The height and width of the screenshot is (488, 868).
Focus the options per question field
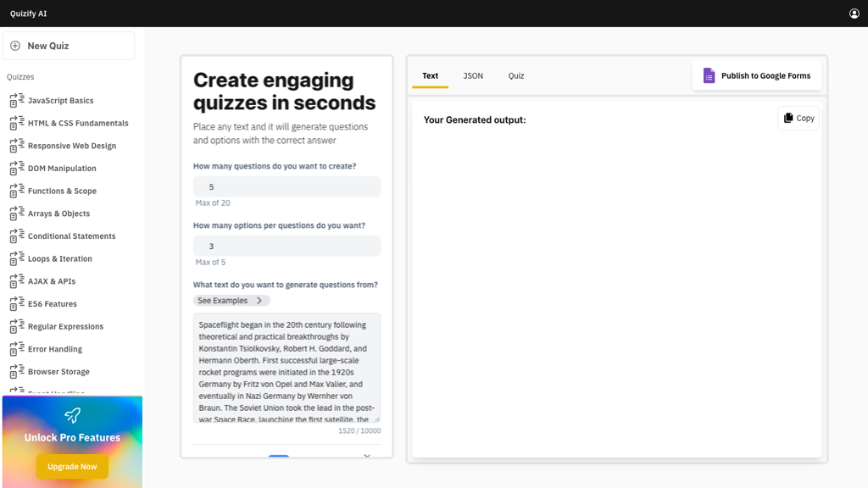[287, 247]
